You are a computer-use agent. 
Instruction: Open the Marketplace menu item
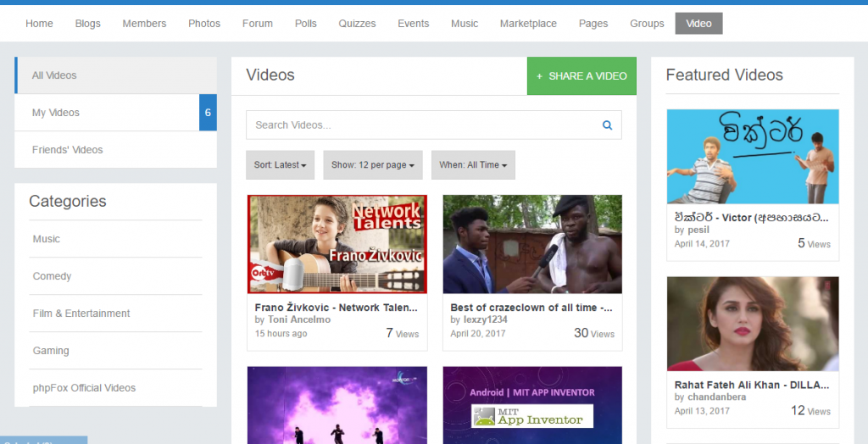click(529, 23)
